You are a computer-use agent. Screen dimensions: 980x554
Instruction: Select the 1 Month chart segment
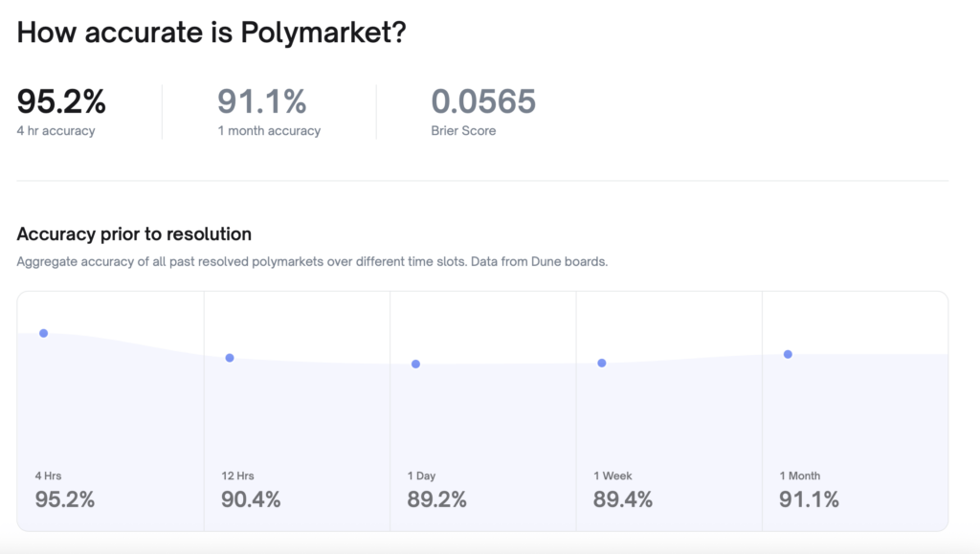click(x=855, y=411)
